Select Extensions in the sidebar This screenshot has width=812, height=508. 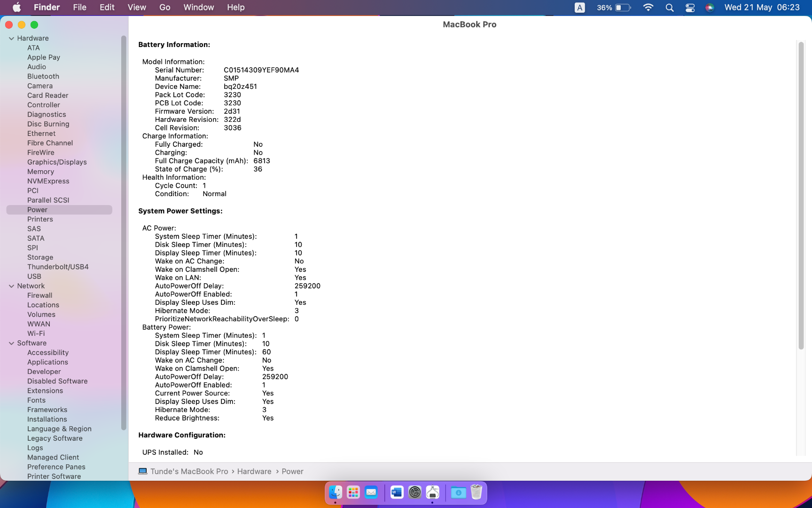coord(45,391)
